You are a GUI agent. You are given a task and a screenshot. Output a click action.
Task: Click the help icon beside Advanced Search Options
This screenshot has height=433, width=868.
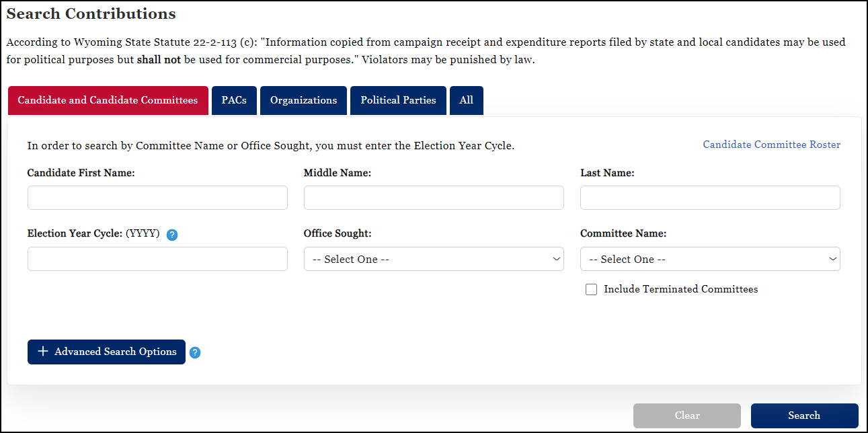[x=195, y=352]
